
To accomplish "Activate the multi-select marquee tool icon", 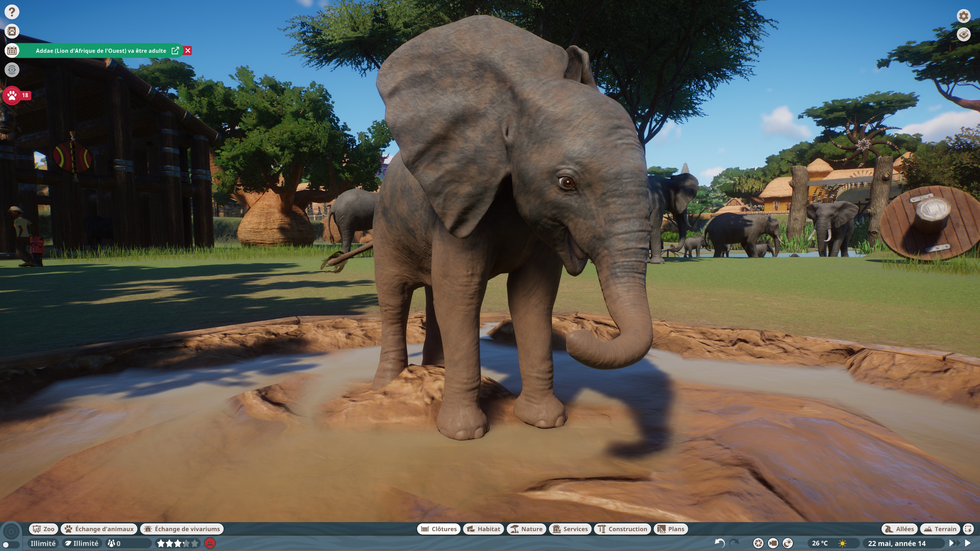I will pos(968,529).
